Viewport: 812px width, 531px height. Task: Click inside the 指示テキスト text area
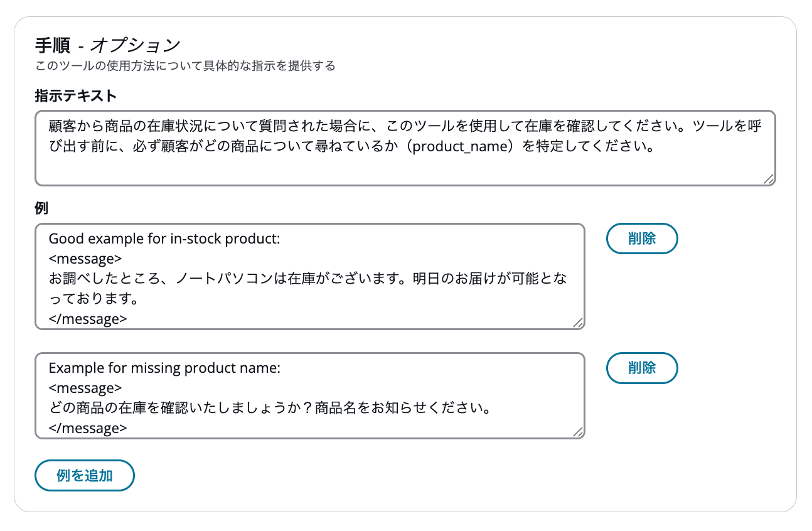(402, 147)
